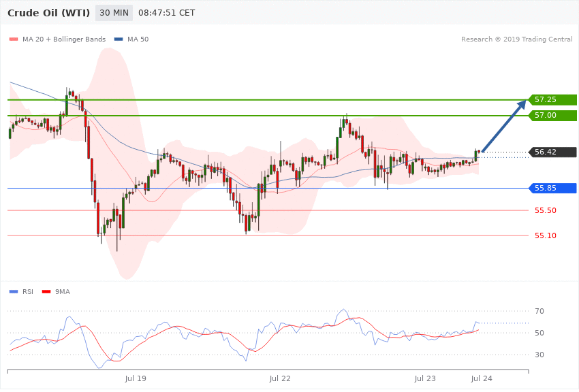The height and width of the screenshot is (392, 579).
Task: Click the RSI 30 level label
Action: point(539,355)
